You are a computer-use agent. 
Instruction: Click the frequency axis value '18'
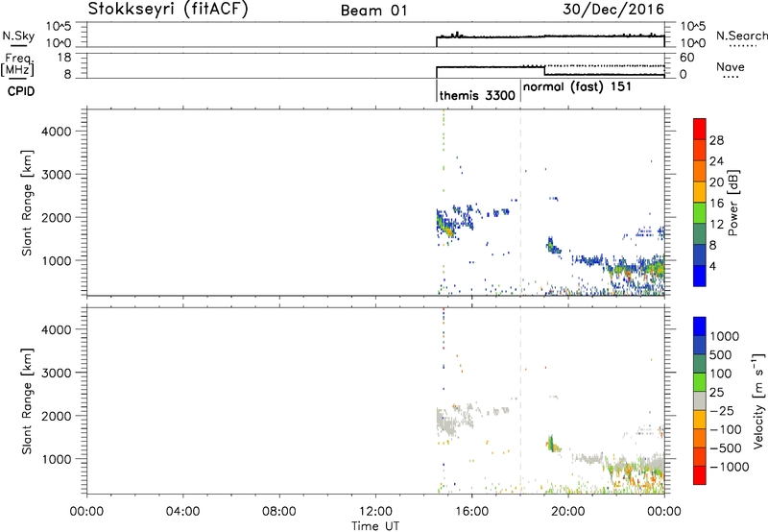point(64,58)
